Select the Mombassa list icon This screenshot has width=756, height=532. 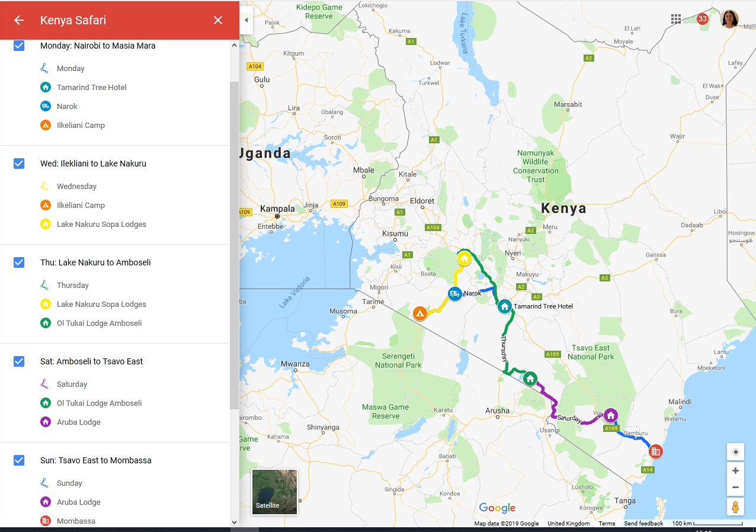click(46, 521)
